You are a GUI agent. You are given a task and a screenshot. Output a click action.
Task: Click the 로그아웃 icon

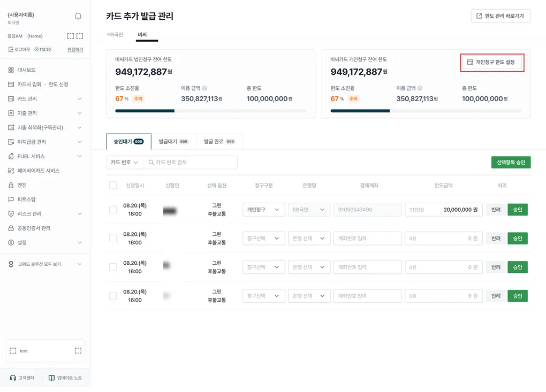[11, 49]
